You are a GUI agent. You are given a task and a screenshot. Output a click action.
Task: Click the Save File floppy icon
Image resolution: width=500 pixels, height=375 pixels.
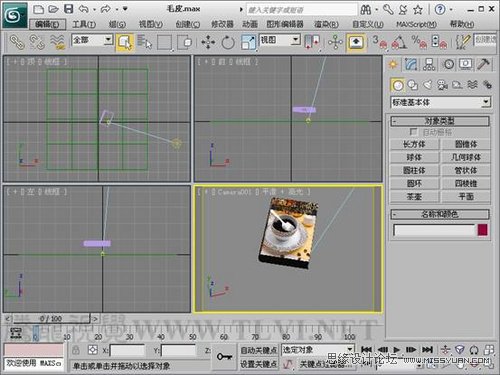click(x=68, y=9)
